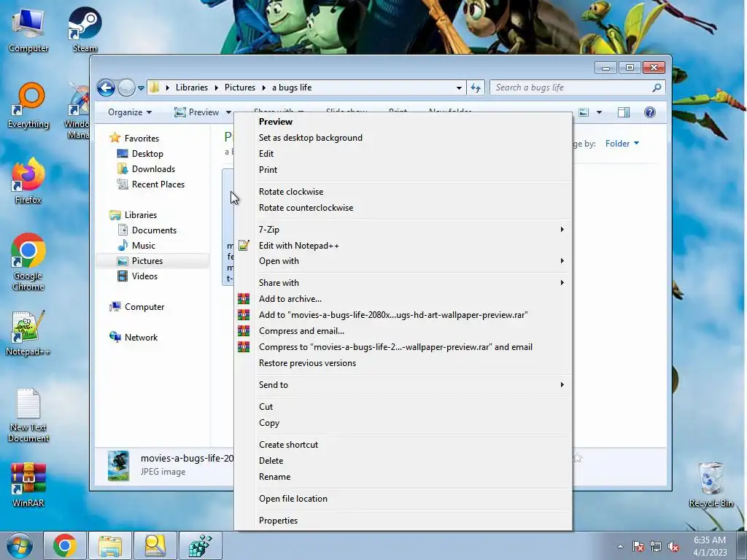This screenshot has height=560, width=747.
Task: Choose Restore previous versions
Action: pos(403,363)
